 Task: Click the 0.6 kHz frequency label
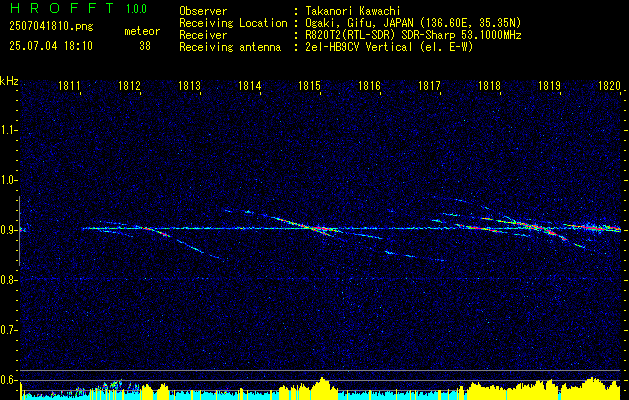click(8, 380)
